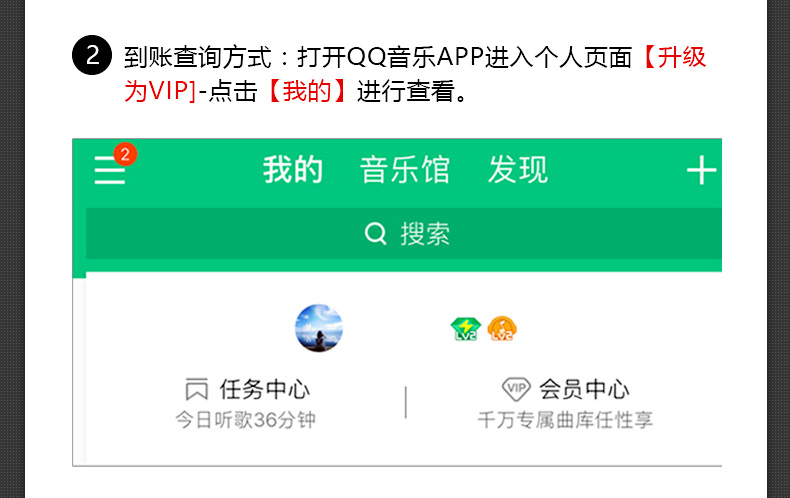Click the VIP diamond icon
The width and height of the screenshot is (790, 498).
coord(516,389)
